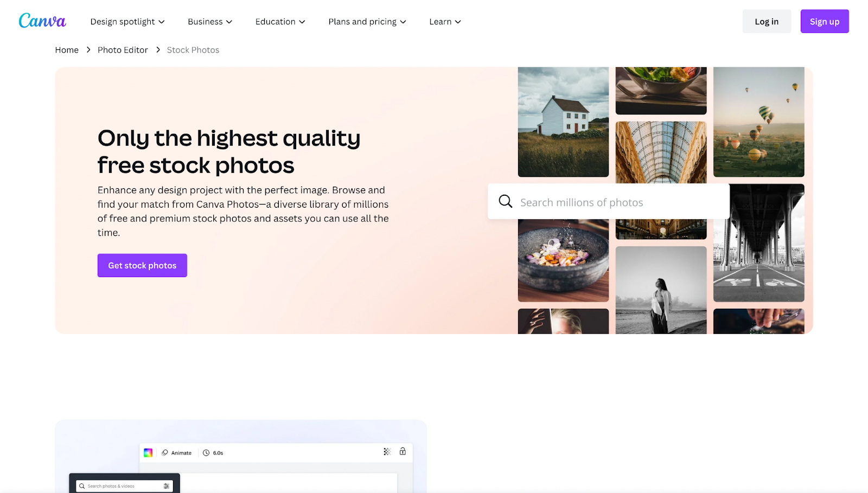Screen dimensions: 868x493
Task: Open the Business dropdown menu
Action: [210, 22]
